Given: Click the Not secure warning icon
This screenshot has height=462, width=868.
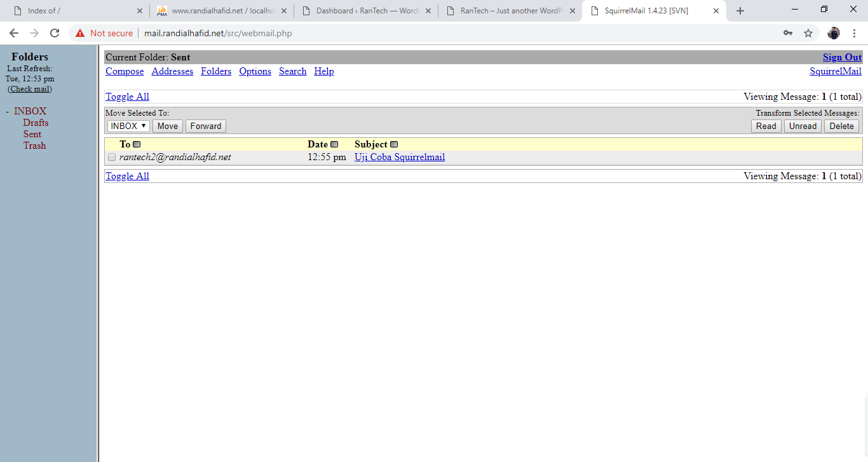Looking at the screenshot, I should [79, 33].
